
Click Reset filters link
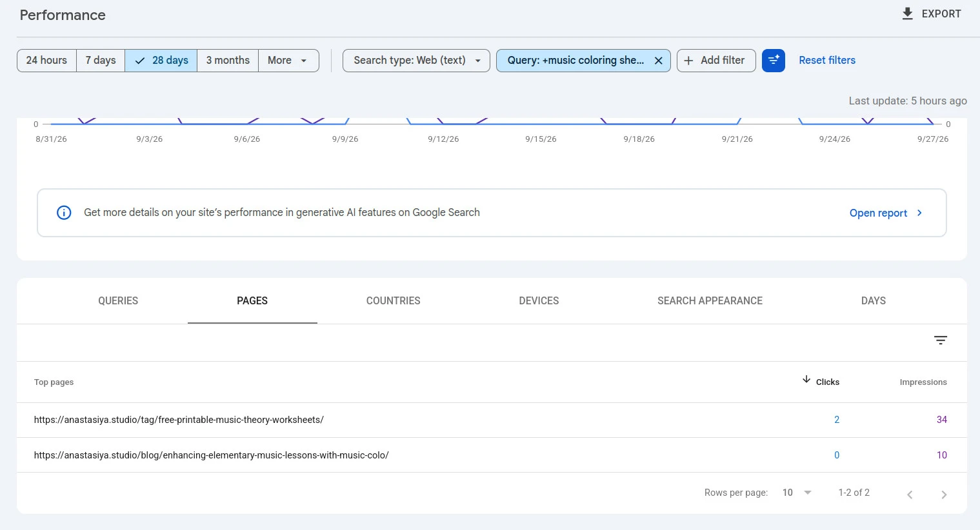827,61
